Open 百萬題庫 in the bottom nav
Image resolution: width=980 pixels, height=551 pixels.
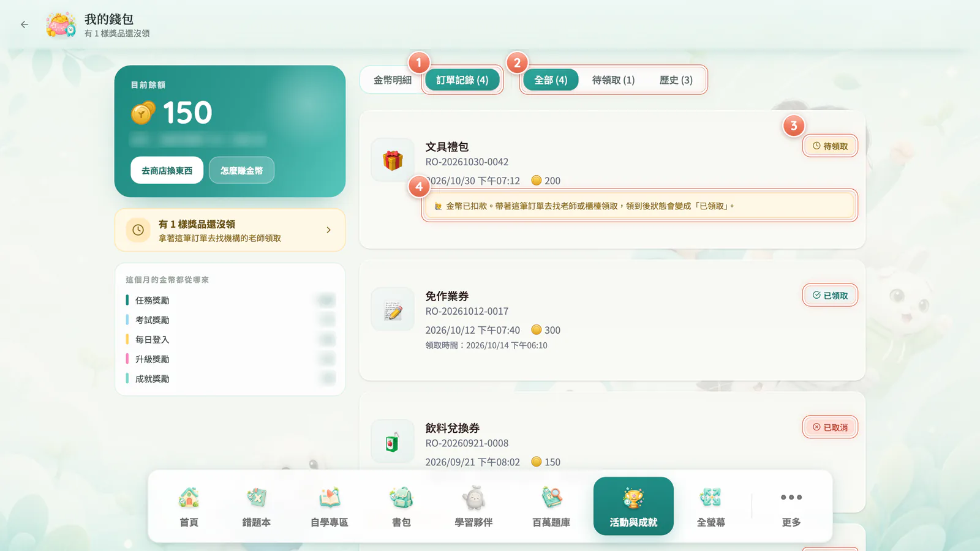point(551,506)
